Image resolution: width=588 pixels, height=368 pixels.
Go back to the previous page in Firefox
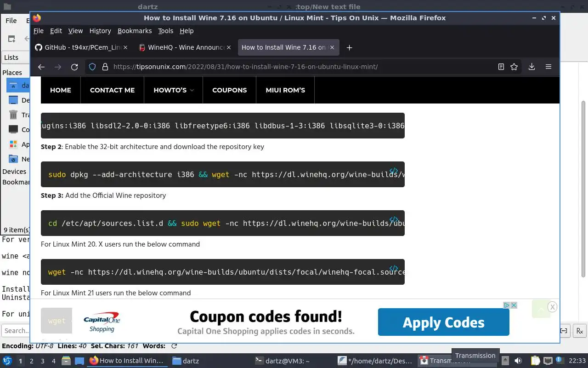(41, 67)
